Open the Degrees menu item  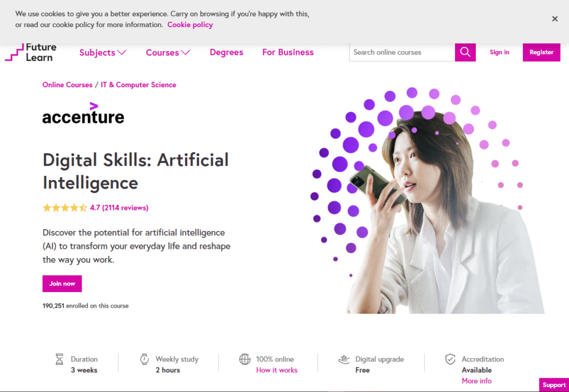point(226,52)
